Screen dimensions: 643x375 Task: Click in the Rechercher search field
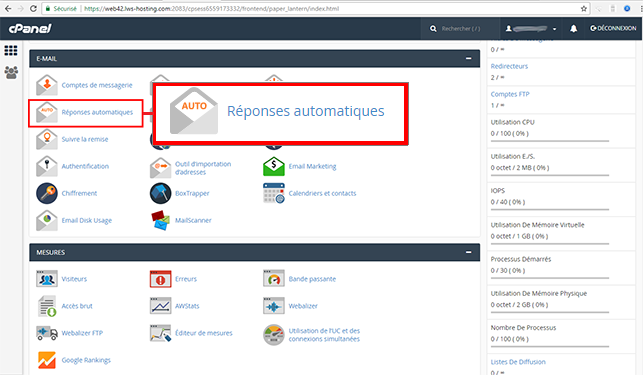click(461, 29)
